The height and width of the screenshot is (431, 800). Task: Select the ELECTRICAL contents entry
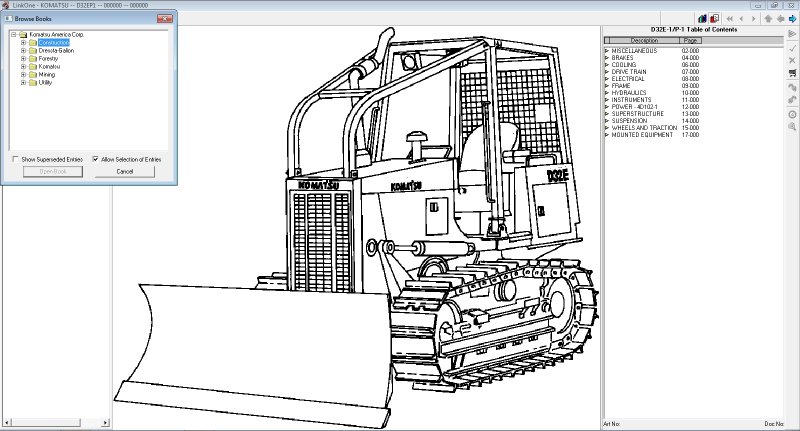click(x=628, y=79)
